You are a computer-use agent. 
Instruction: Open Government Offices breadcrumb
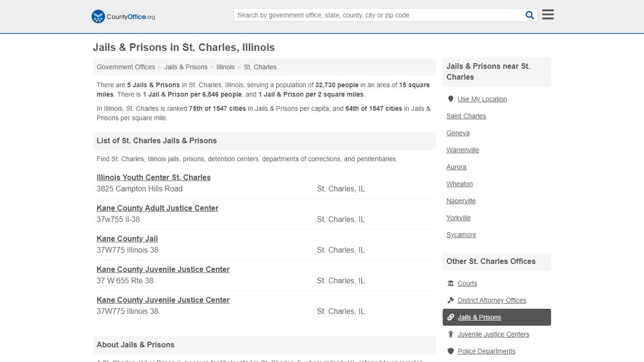(x=126, y=67)
